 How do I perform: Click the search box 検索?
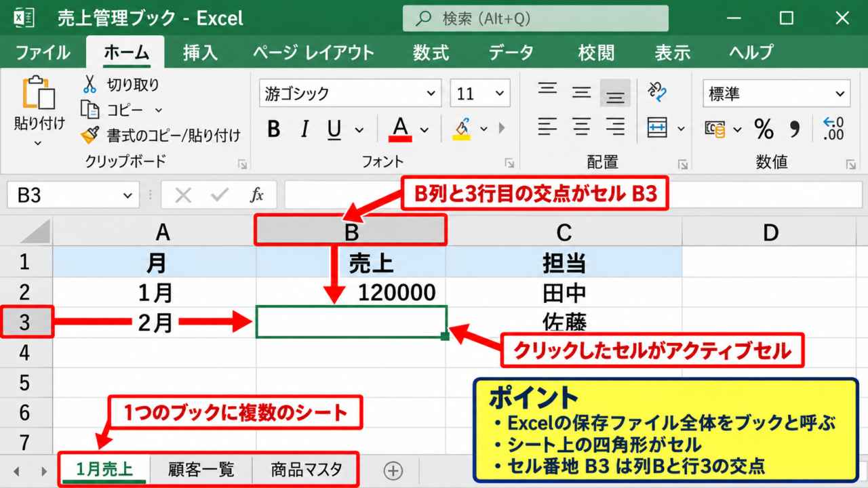tap(536, 18)
